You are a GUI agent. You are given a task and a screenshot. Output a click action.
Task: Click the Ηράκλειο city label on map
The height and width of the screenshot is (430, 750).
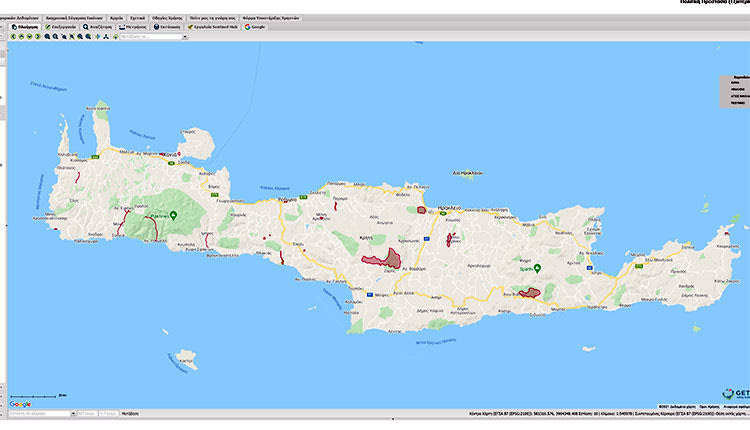pyautogui.click(x=449, y=208)
